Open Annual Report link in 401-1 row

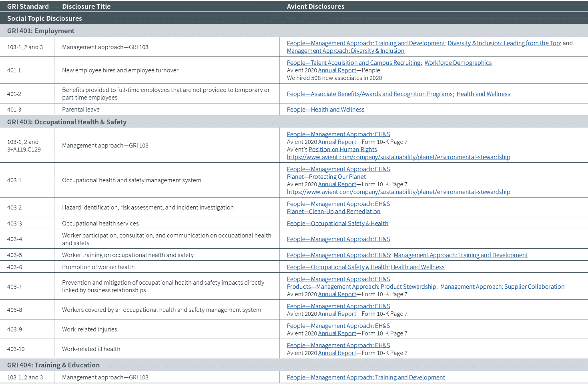click(x=337, y=70)
